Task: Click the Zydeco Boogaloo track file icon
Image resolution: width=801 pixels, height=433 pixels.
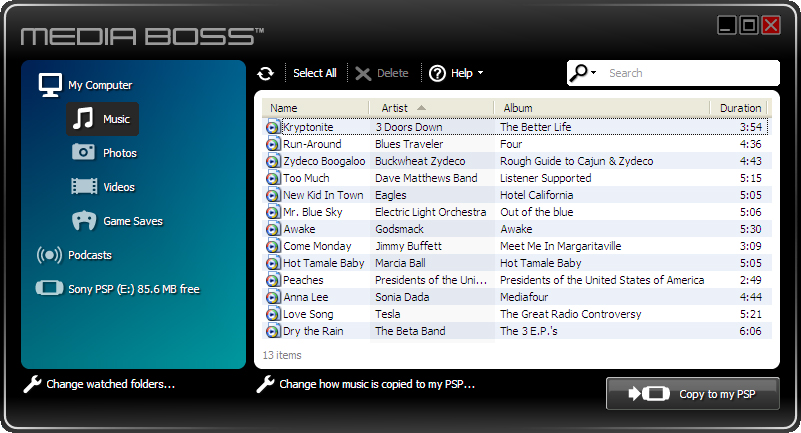Action: [273, 161]
